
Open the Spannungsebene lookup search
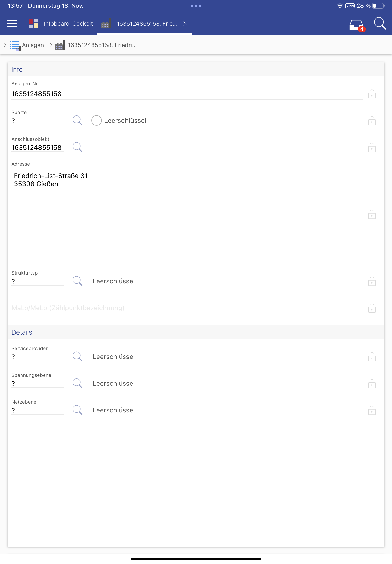point(77,383)
